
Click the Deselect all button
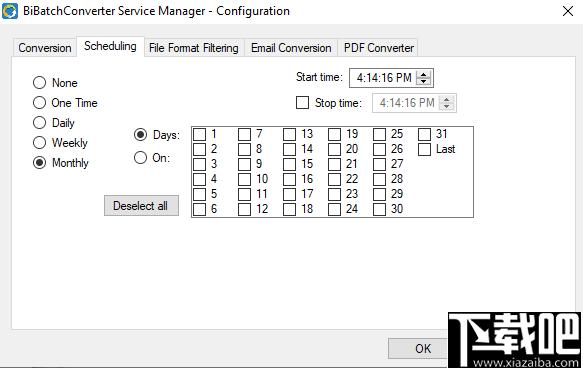141,206
